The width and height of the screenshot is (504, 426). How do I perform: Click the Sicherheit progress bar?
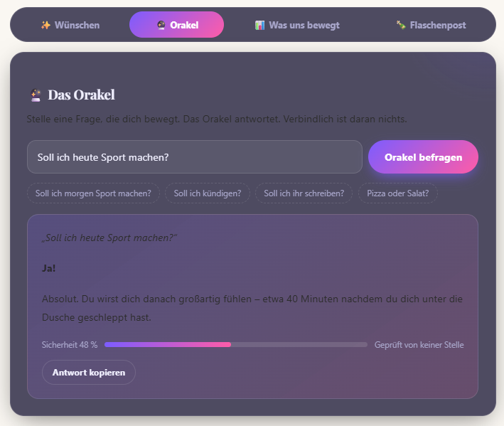[235, 345]
